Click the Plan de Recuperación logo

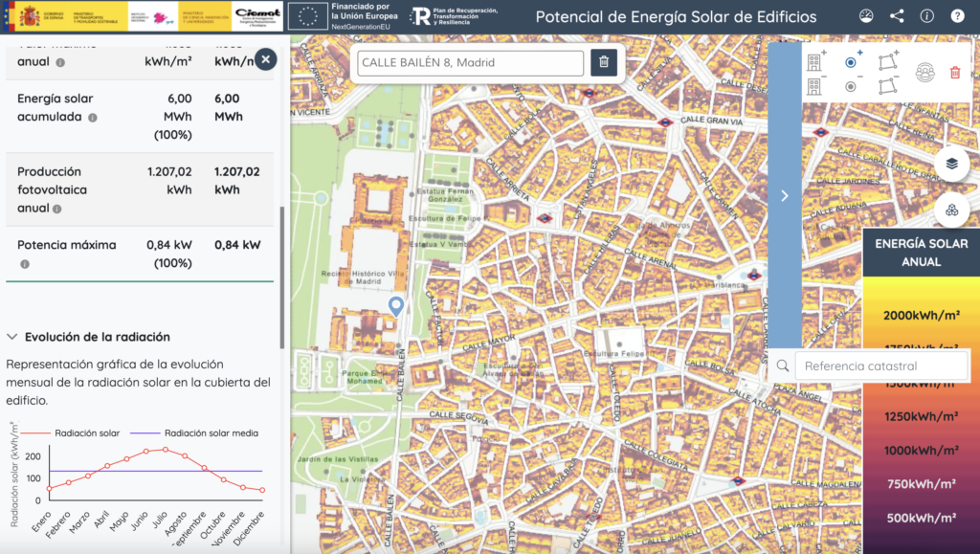[455, 16]
